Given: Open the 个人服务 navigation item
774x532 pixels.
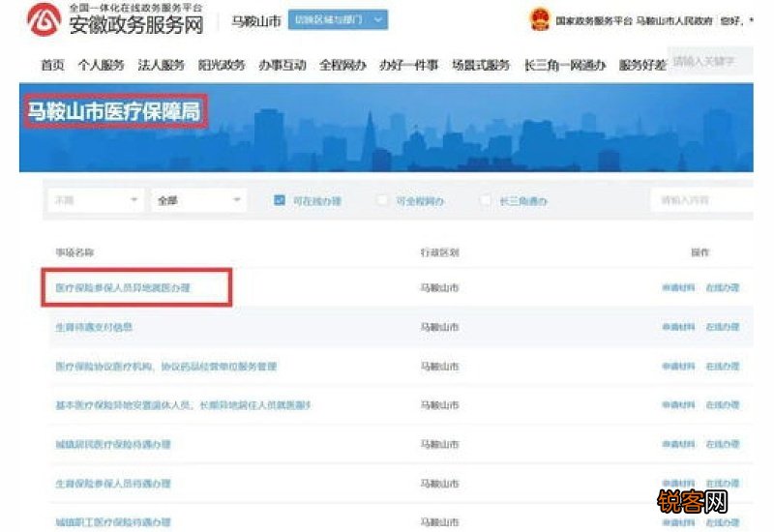Looking at the screenshot, I should [101, 65].
